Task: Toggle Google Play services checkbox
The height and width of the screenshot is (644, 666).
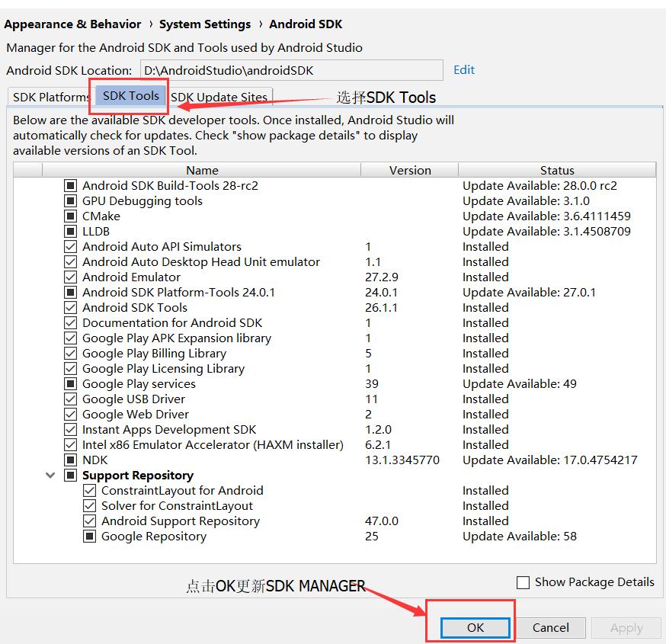Action: click(x=71, y=384)
